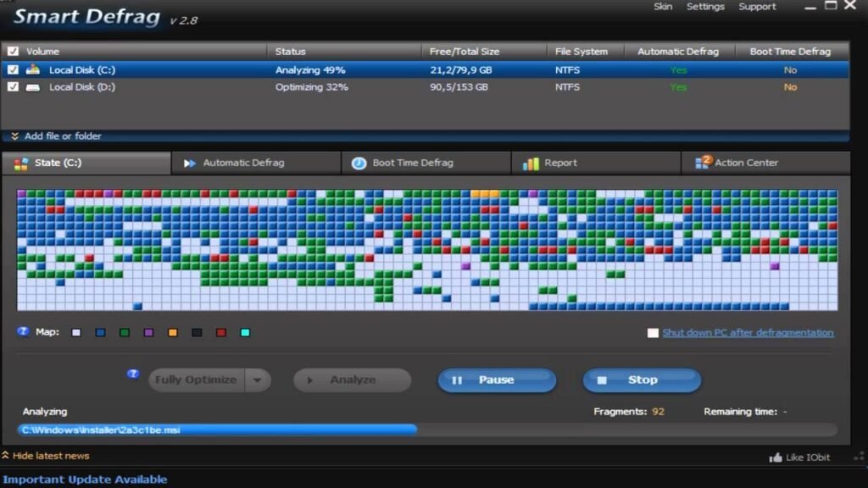Pause the defragmentation
This screenshot has height=488, width=868.
coord(497,380)
